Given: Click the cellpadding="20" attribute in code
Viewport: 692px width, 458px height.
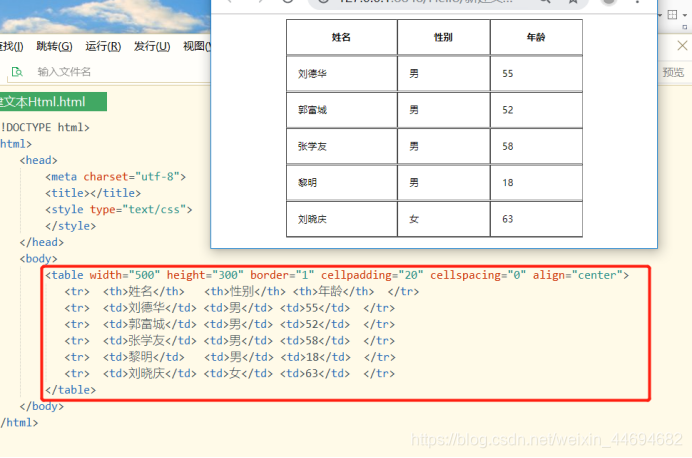Looking at the screenshot, I should [372, 275].
